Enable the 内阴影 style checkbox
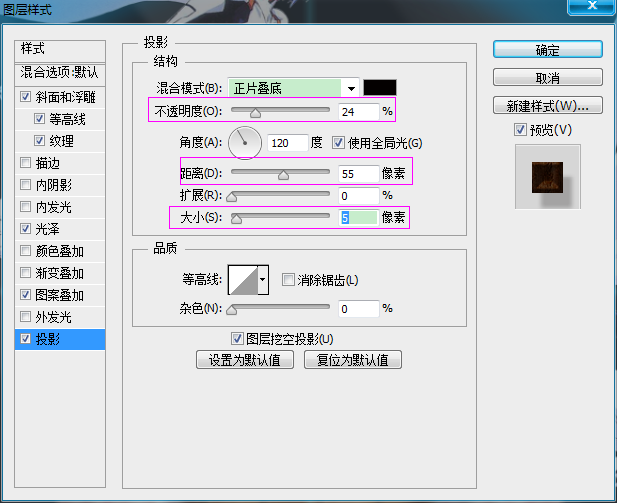This screenshot has height=503, width=617. click(26, 184)
